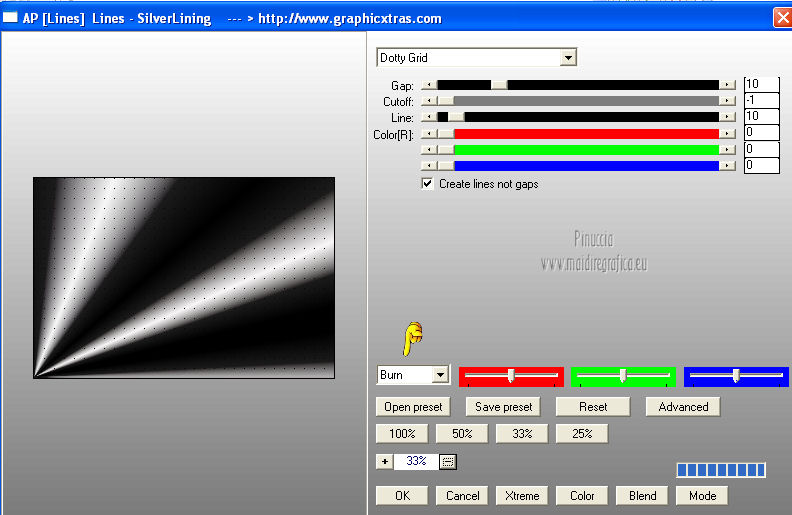Click the red color value field

click(762, 133)
